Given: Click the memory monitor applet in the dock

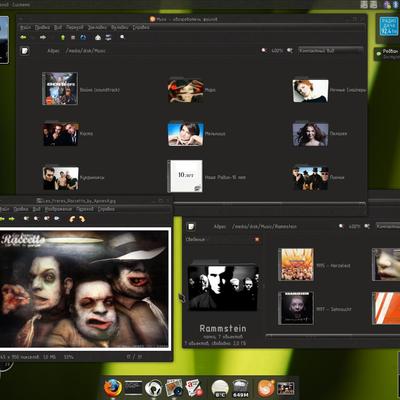Looking at the screenshot, I should click(240, 389).
